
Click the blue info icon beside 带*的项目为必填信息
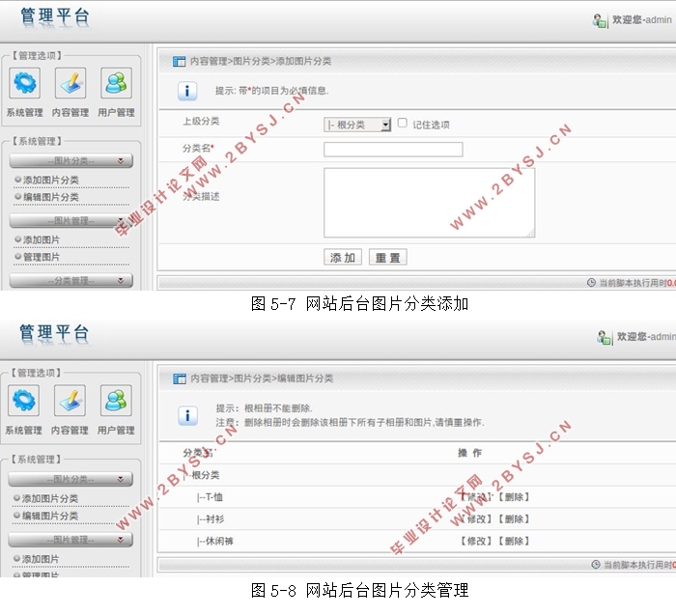188,91
